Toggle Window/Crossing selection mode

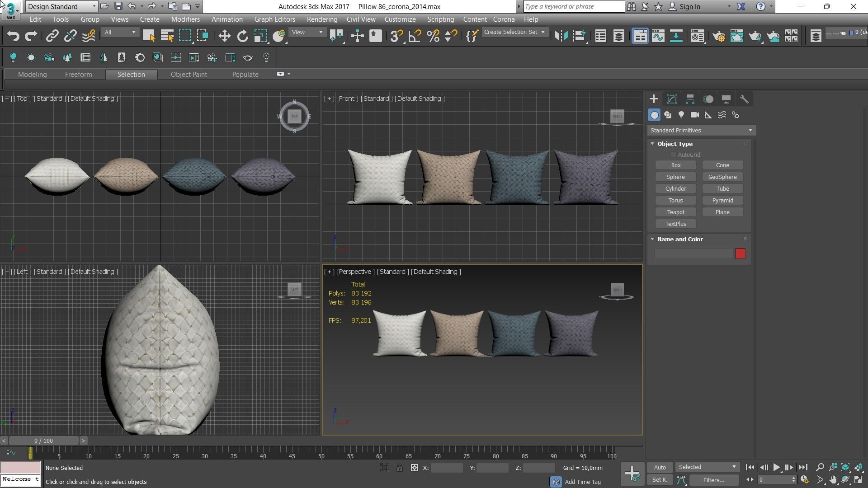(x=203, y=36)
